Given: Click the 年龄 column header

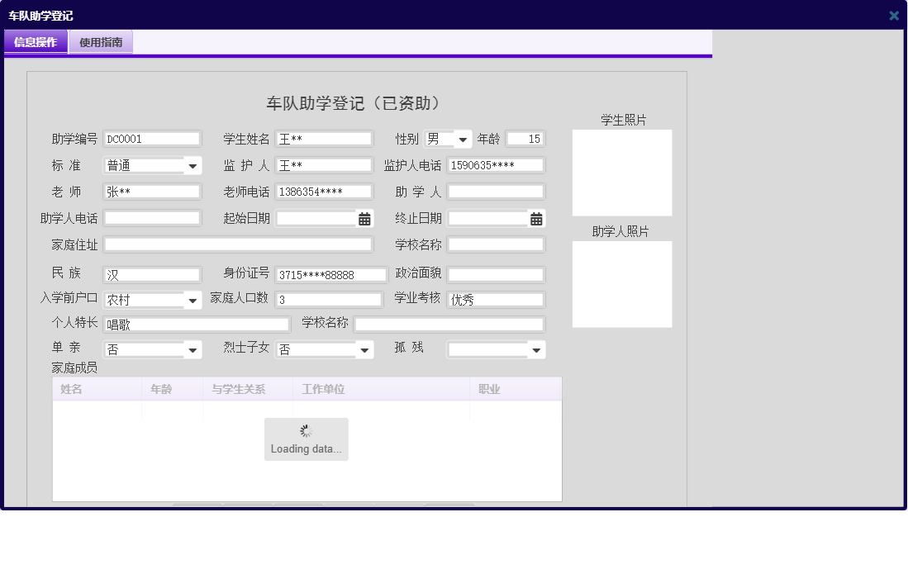Looking at the screenshot, I should [x=172, y=388].
